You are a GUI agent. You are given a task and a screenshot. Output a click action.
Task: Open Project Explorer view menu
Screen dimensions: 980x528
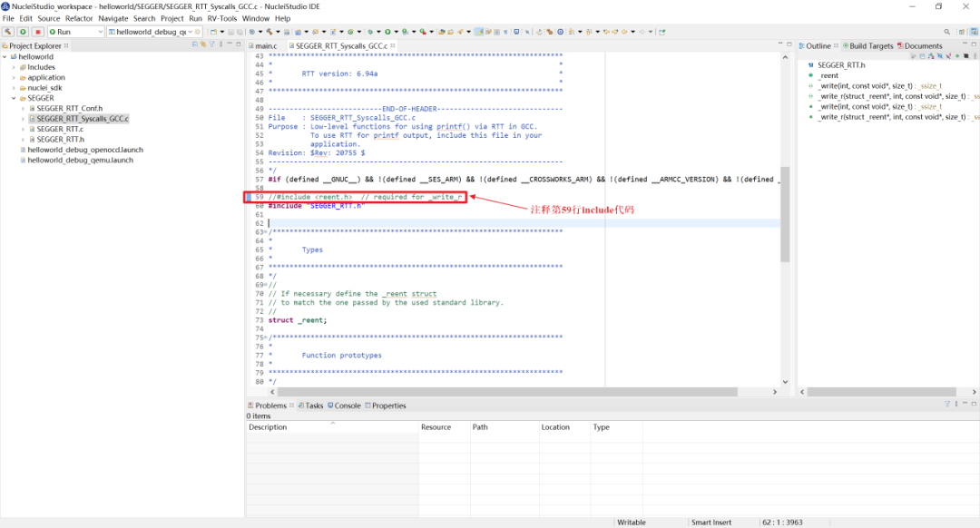coord(220,45)
